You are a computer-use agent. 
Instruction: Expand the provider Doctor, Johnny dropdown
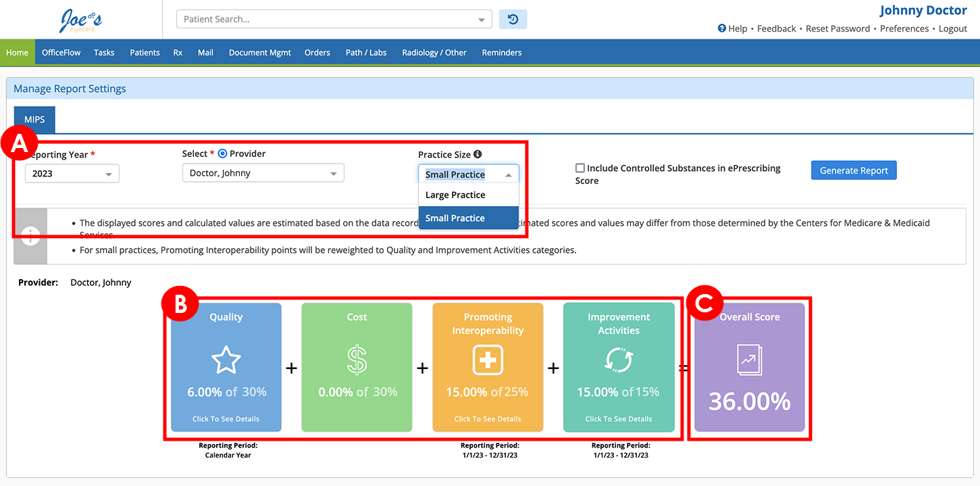tap(263, 173)
